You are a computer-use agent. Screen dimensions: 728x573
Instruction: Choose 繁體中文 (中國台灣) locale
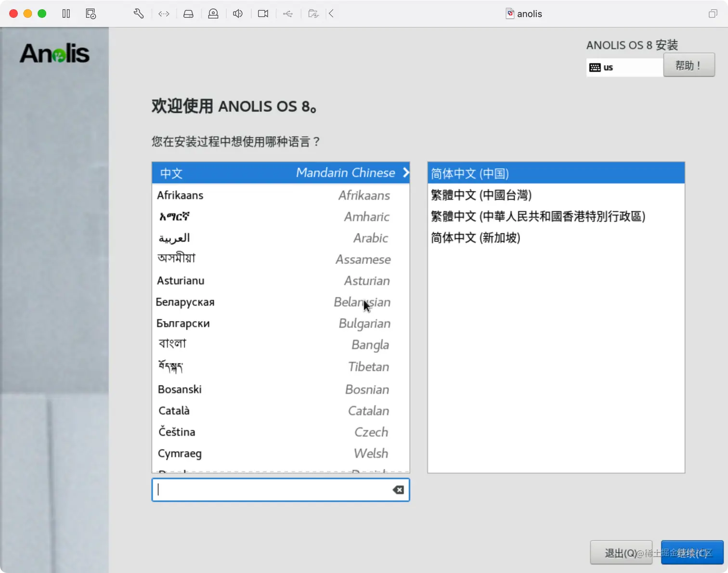[556, 195]
